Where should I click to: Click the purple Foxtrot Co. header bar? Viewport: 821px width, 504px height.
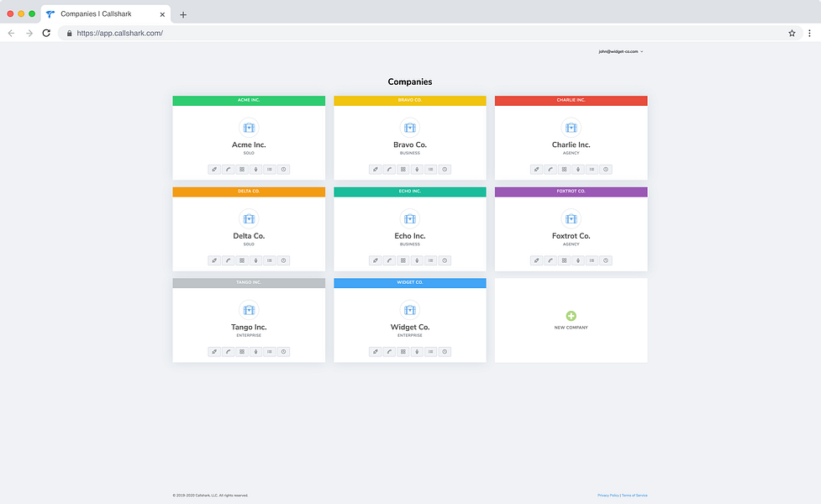pos(571,192)
